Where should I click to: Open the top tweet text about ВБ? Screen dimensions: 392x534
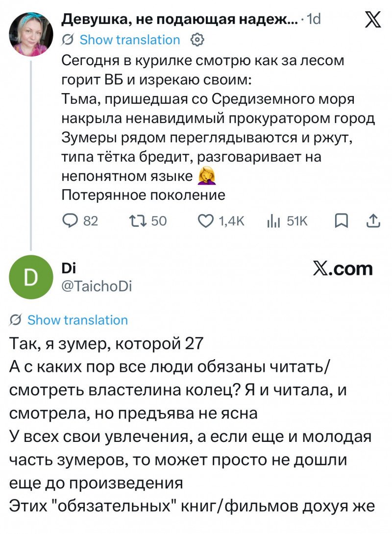click(x=218, y=128)
